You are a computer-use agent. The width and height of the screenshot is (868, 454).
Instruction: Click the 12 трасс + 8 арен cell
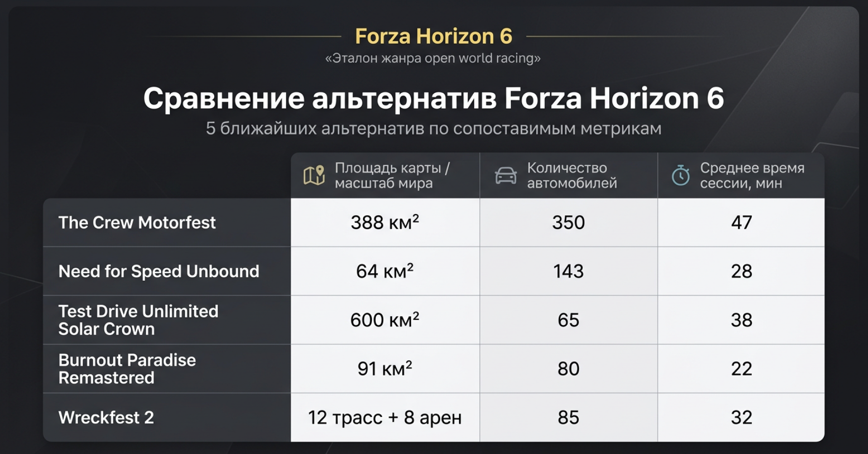(385, 417)
